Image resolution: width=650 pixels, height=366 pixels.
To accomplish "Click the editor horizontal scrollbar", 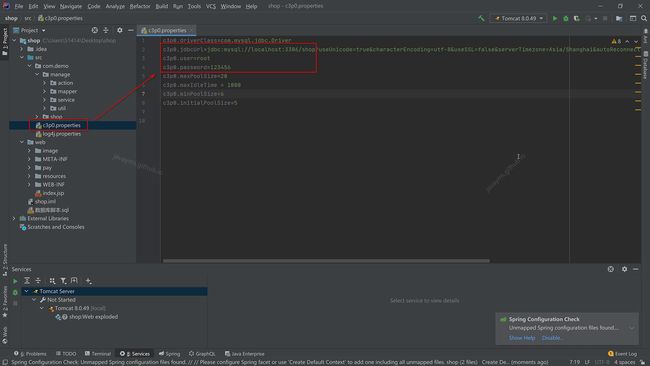I will click(x=326, y=261).
